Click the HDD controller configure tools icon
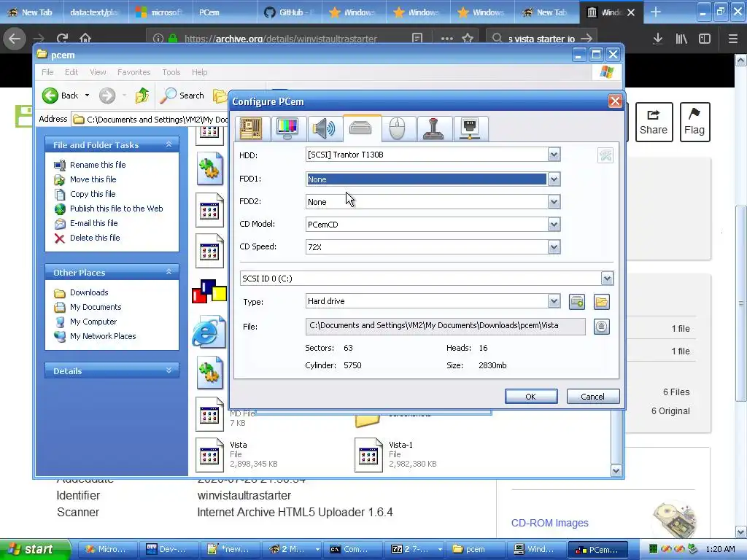 605,155
